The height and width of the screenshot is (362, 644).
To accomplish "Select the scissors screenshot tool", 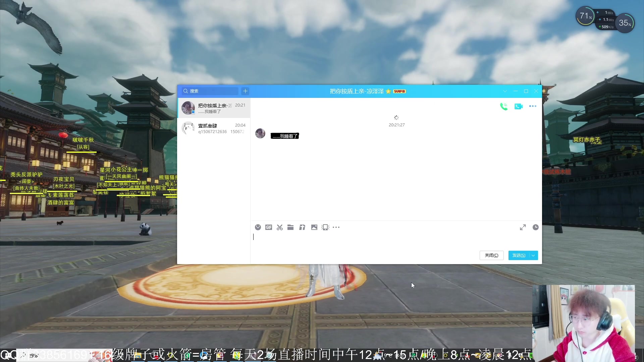I will [x=280, y=227].
